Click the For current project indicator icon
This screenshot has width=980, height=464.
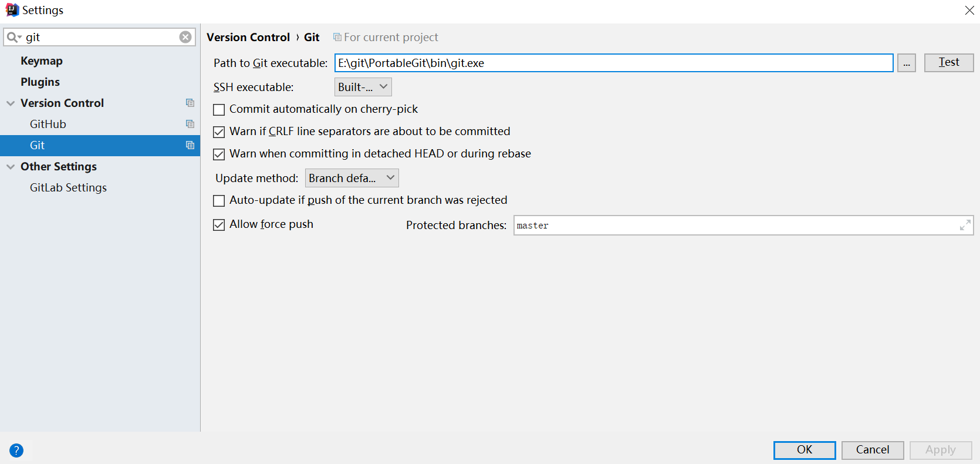(337, 36)
